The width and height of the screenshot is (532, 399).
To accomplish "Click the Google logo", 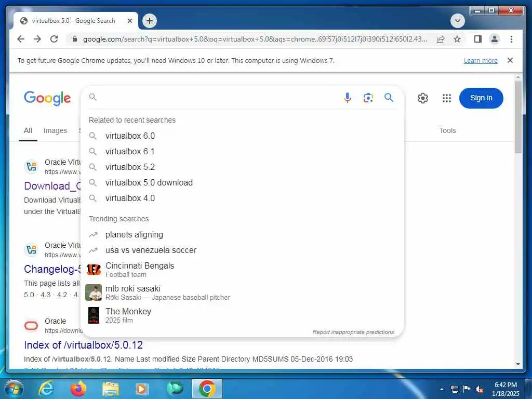I will point(47,98).
